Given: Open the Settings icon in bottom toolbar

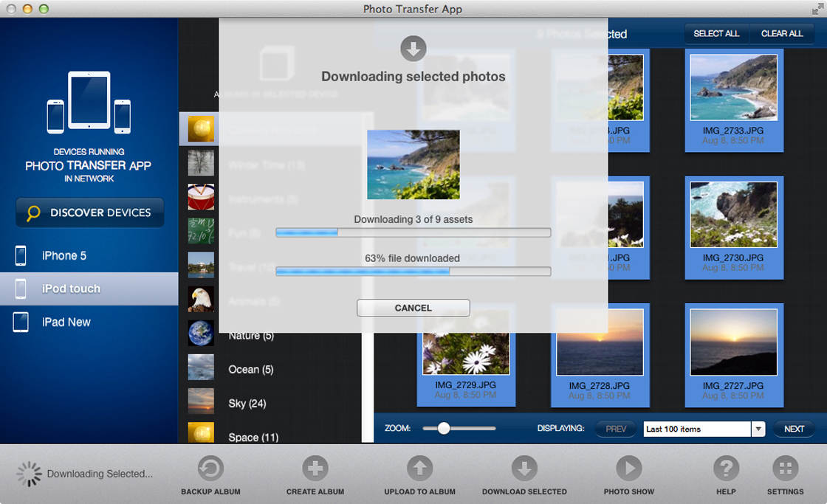Looking at the screenshot, I should coord(785,469).
